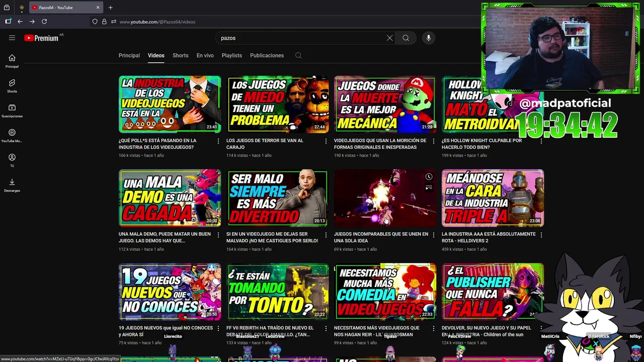Open options for mala demo video
The width and height of the screenshot is (644, 362).
tap(218, 235)
